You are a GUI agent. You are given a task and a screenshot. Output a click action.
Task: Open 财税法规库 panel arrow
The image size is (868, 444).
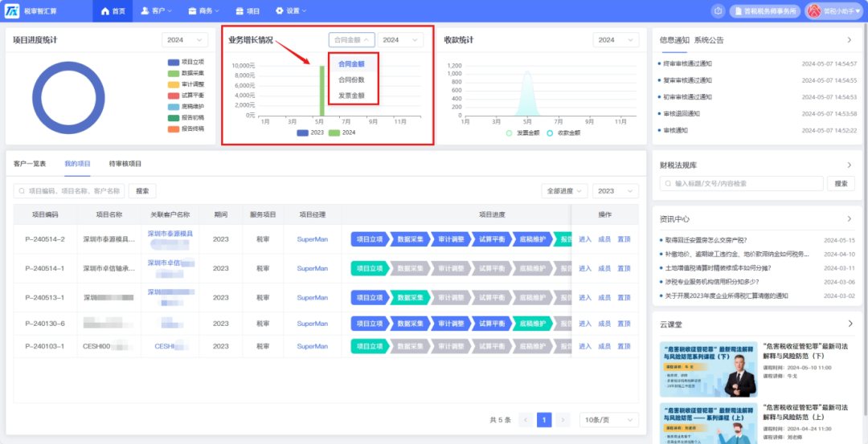pyautogui.click(x=850, y=165)
